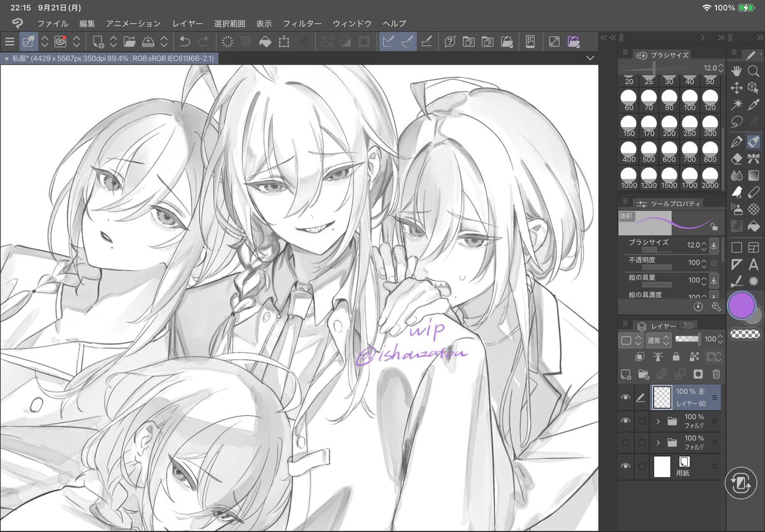Click the Clear selection spinner icon
This screenshot has height=532, width=765.
coord(227,42)
